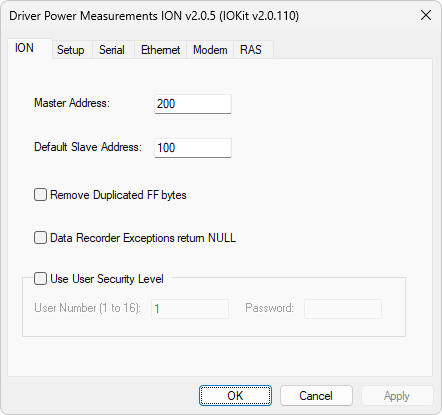Confirm settings with the OK button
Screen dimensions: 442x415
[x=235, y=396]
